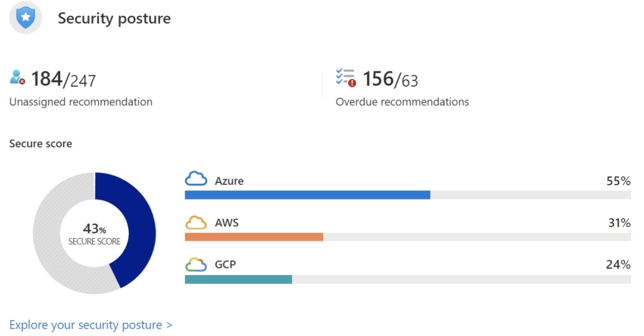
Task: Click the Secure score section label
Action: [x=40, y=144]
